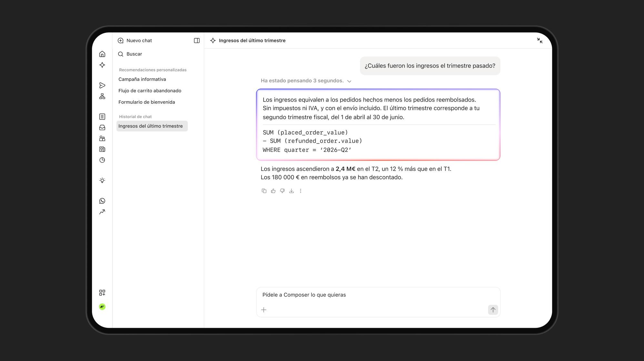Open the forms document icon in the sidebar
Screen dimensions: 644x361
tap(102, 117)
